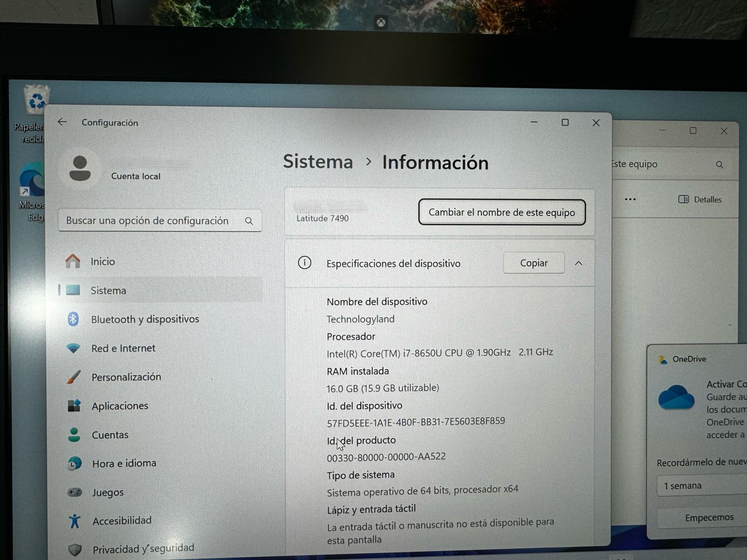This screenshot has height=560, width=747.
Task: Click Cuenta local under the user name
Action: click(x=135, y=176)
